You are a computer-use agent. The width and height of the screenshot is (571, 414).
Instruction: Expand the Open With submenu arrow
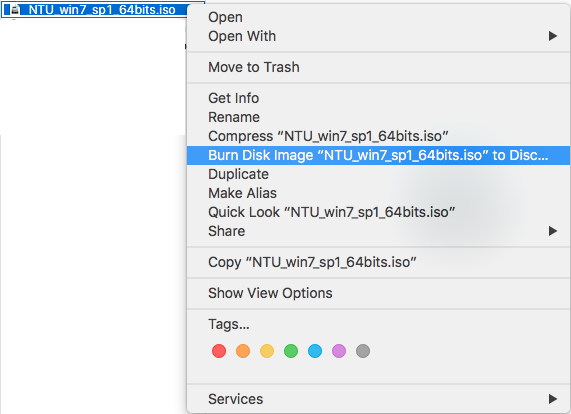click(553, 36)
